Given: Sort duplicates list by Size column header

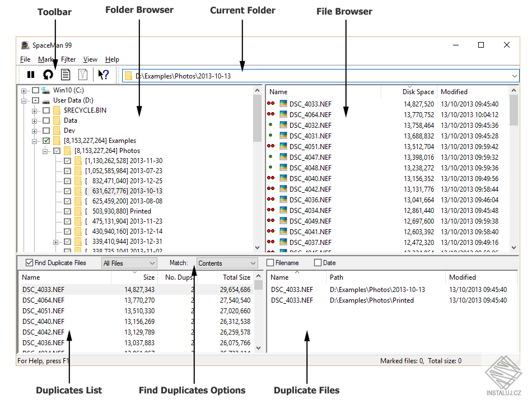Looking at the screenshot, I should 134,277.
